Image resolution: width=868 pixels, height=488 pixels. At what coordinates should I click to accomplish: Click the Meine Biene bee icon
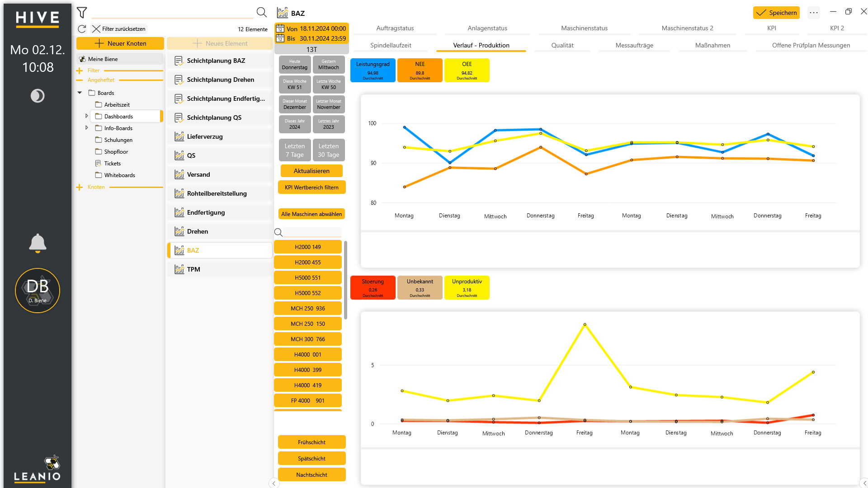[x=82, y=59]
